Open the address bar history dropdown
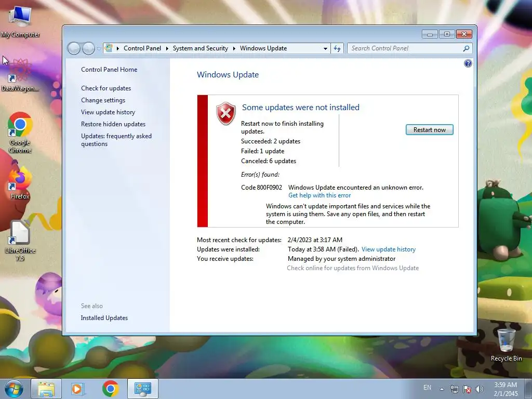The width and height of the screenshot is (532, 399). (x=325, y=48)
